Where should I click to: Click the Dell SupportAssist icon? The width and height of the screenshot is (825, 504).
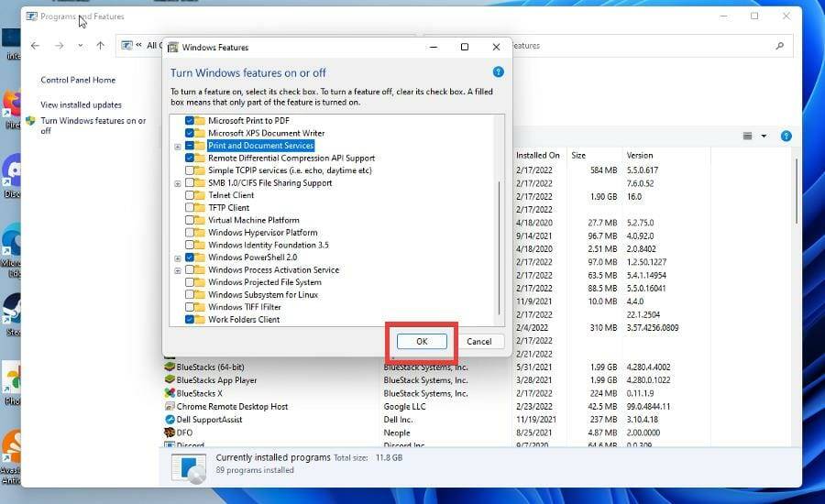[x=170, y=420]
